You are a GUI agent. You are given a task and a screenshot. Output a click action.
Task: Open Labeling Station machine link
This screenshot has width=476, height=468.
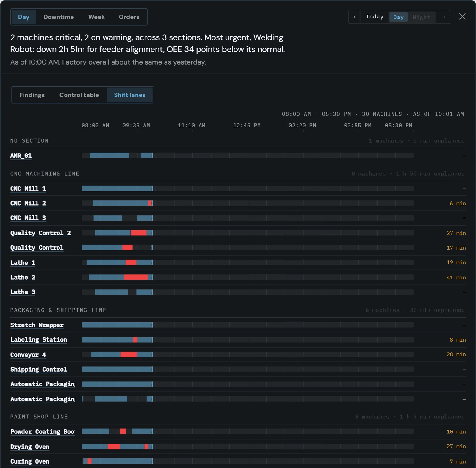click(x=39, y=339)
